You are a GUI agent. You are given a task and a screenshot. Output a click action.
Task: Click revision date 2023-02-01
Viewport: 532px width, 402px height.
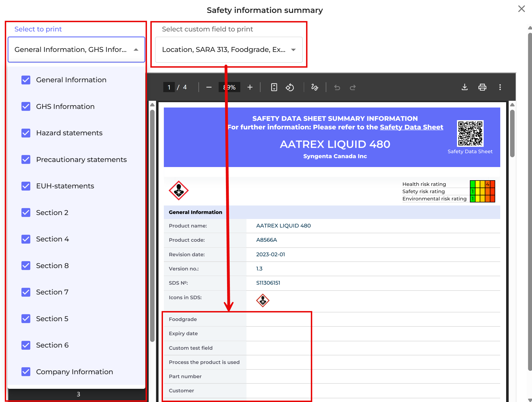(270, 254)
